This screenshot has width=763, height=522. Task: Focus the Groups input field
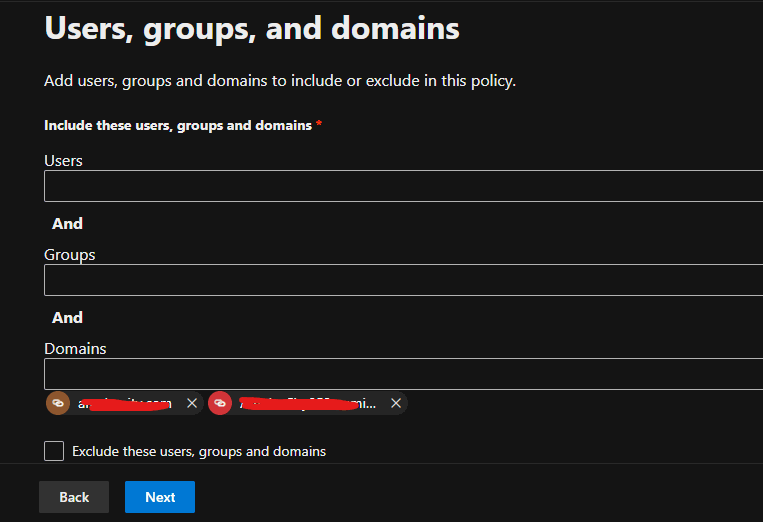pos(400,280)
